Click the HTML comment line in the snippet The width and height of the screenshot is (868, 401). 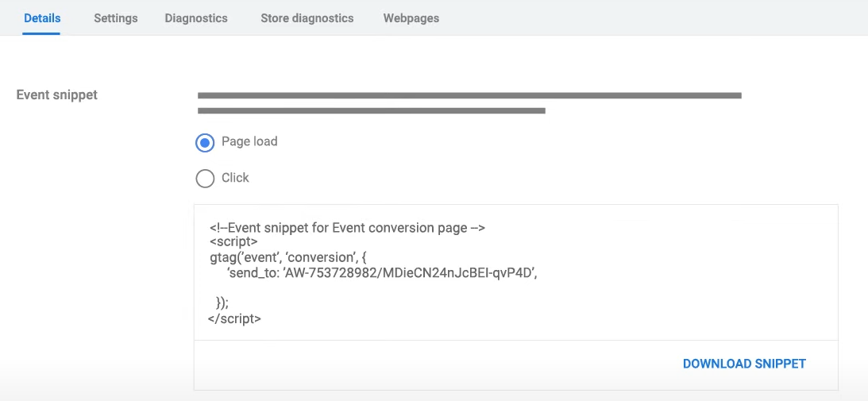click(x=347, y=228)
